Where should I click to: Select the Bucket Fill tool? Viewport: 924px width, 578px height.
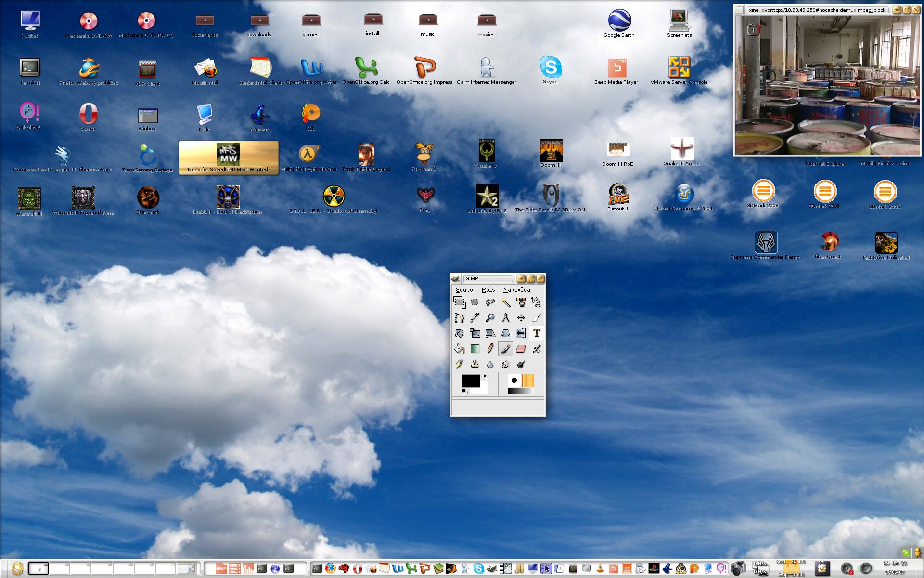[x=460, y=349]
